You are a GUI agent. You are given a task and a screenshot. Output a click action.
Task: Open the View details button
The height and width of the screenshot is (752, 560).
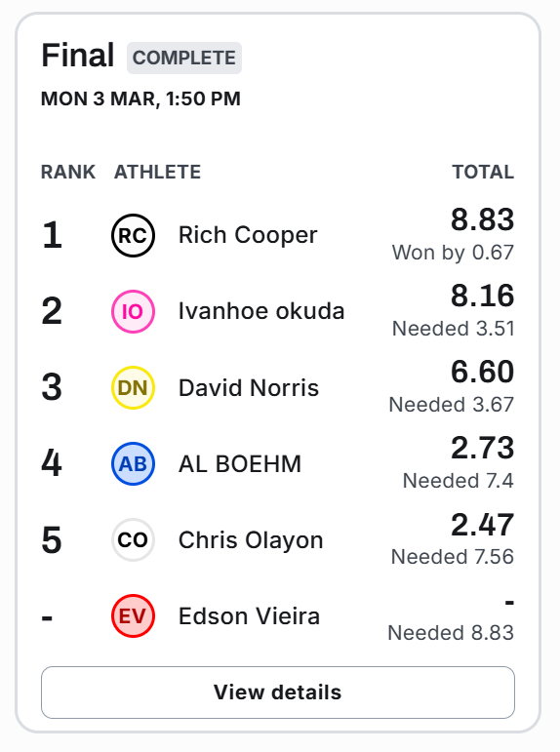click(278, 693)
